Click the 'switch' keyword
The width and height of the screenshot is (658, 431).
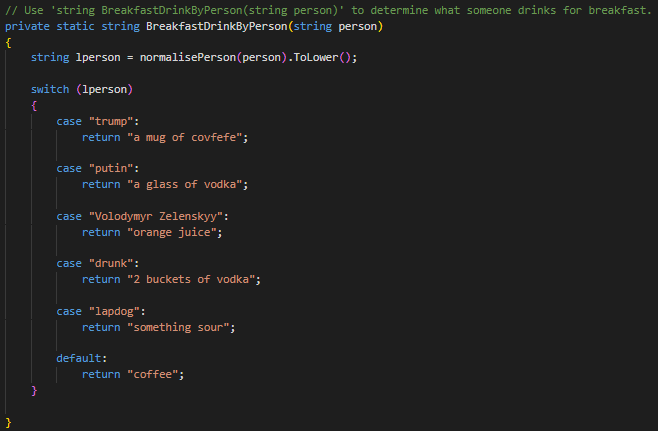click(x=50, y=89)
